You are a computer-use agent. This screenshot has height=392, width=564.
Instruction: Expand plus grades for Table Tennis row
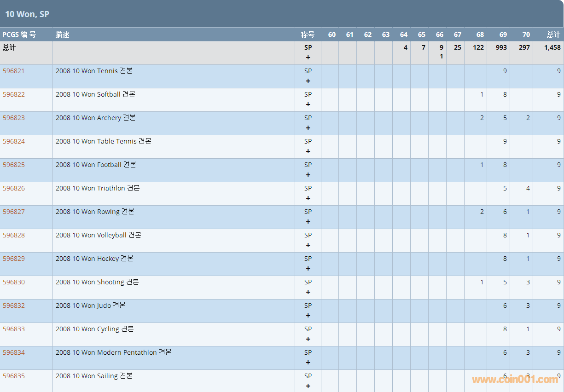pos(308,151)
